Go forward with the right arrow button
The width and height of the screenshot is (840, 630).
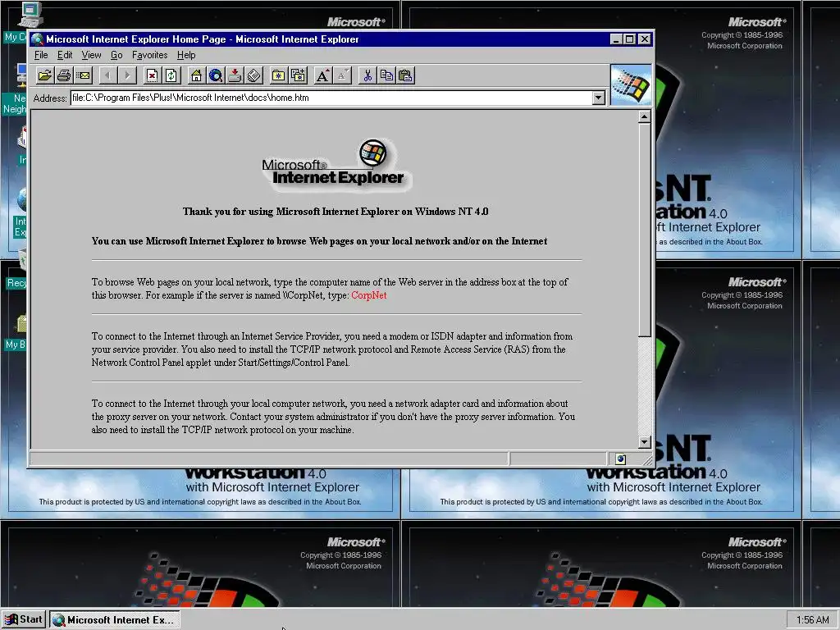pyautogui.click(x=127, y=75)
